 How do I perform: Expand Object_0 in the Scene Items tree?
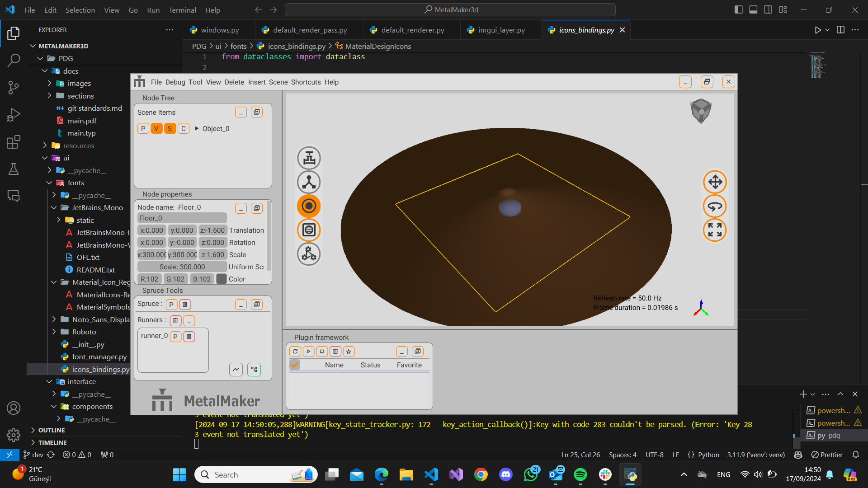tap(197, 129)
